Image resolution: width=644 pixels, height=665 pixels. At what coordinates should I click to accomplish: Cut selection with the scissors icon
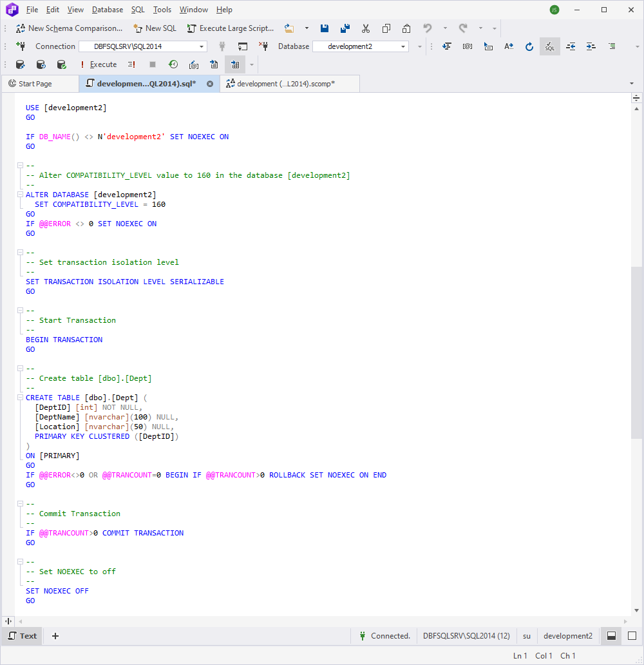(365, 28)
